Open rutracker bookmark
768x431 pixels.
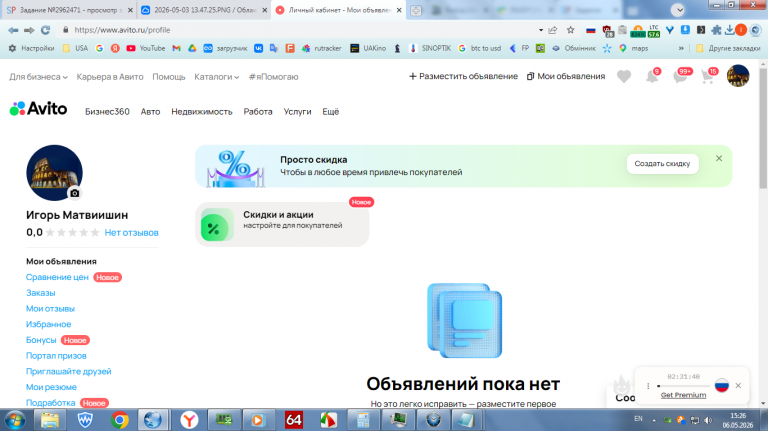(321, 48)
